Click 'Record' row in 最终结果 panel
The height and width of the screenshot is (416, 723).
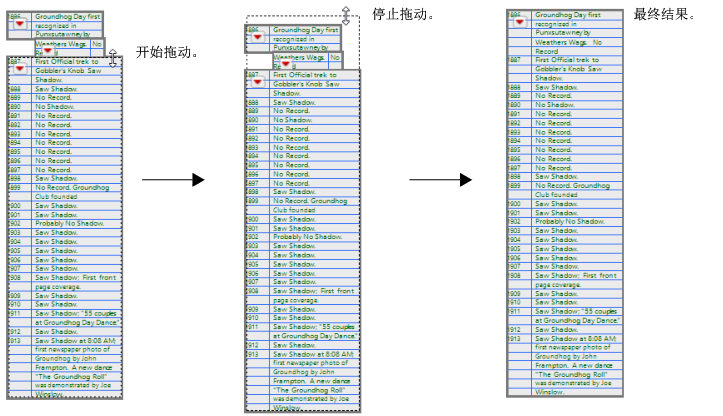pyautogui.click(x=546, y=52)
